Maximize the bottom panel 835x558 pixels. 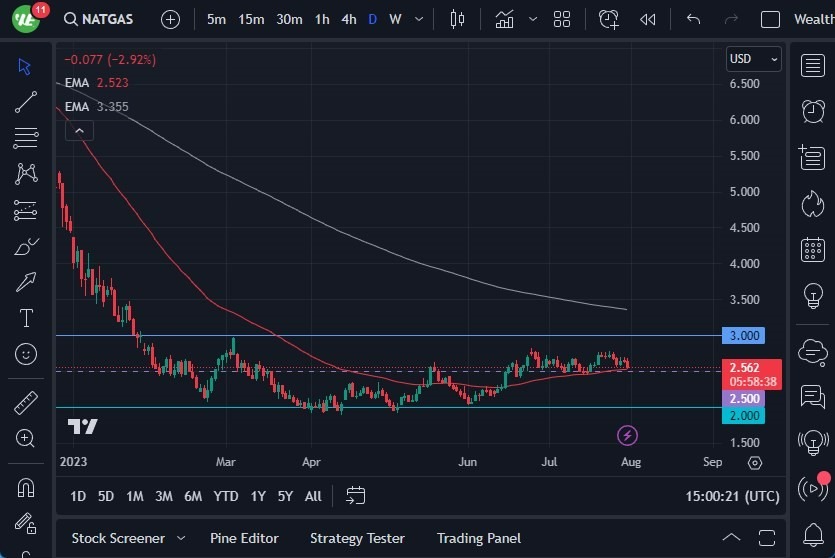[767, 537]
